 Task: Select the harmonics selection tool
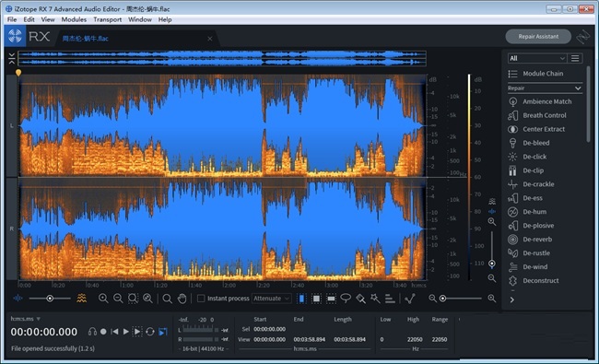(x=390, y=299)
